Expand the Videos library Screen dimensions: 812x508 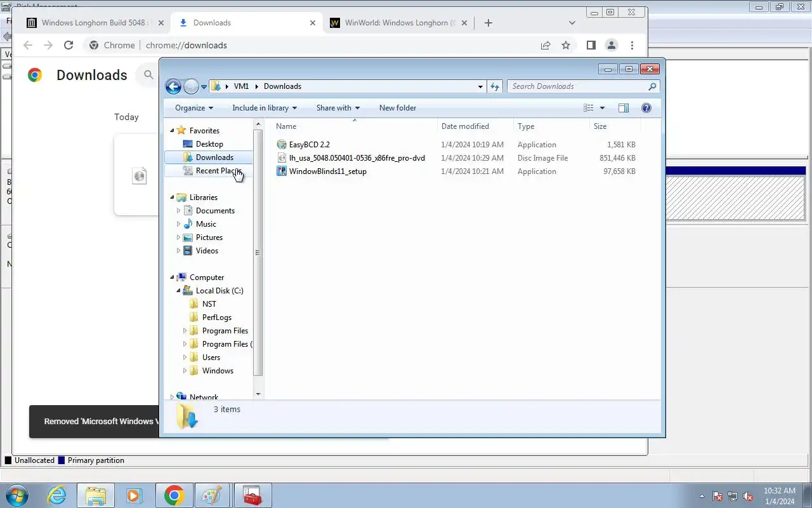178,251
